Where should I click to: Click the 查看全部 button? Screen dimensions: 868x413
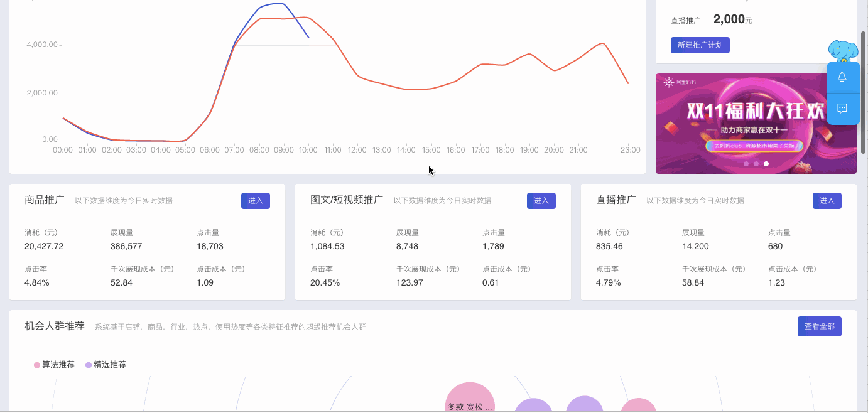pos(820,326)
